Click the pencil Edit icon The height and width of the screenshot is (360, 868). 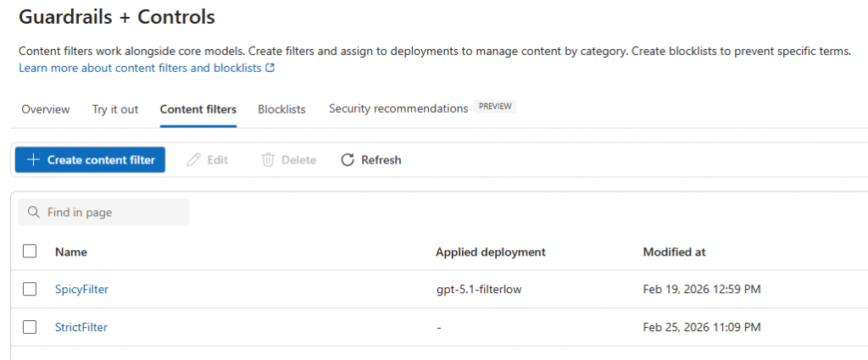coord(193,160)
